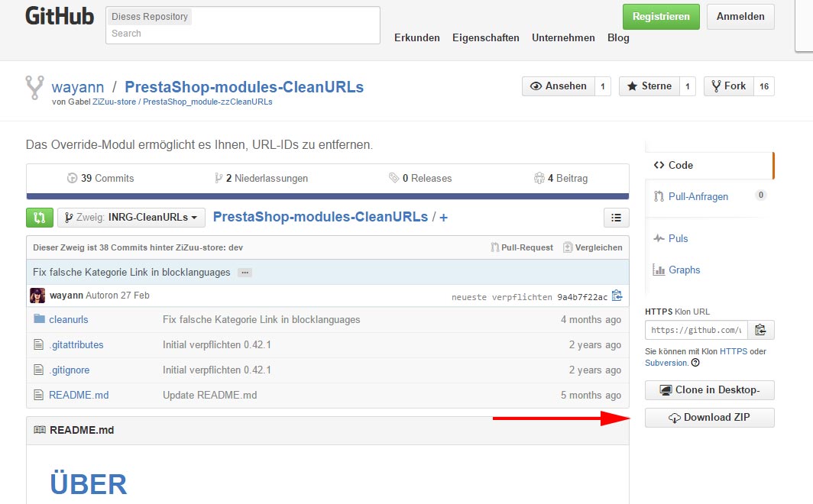The width and height of the screenshot is (813, 504).
Task: Copy latest commit SHA clipboard icon
Action: point(617,296)
